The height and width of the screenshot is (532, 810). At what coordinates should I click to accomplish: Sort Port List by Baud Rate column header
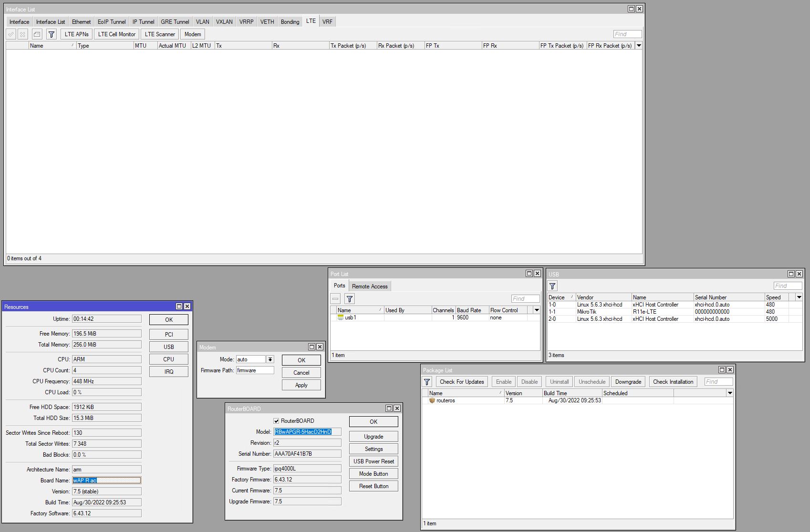pyautogui.click(x=472, y=310)
